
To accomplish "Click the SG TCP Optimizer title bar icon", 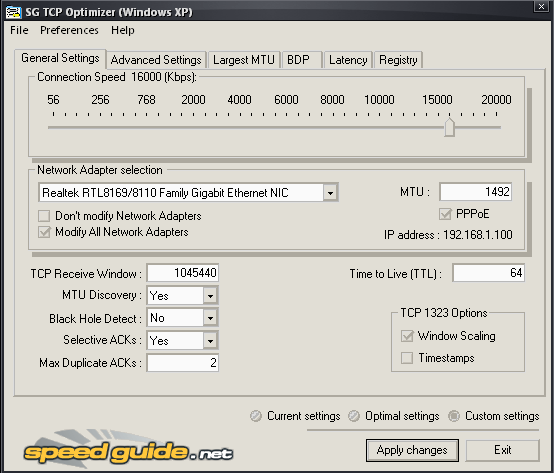I will pos(13,12).
